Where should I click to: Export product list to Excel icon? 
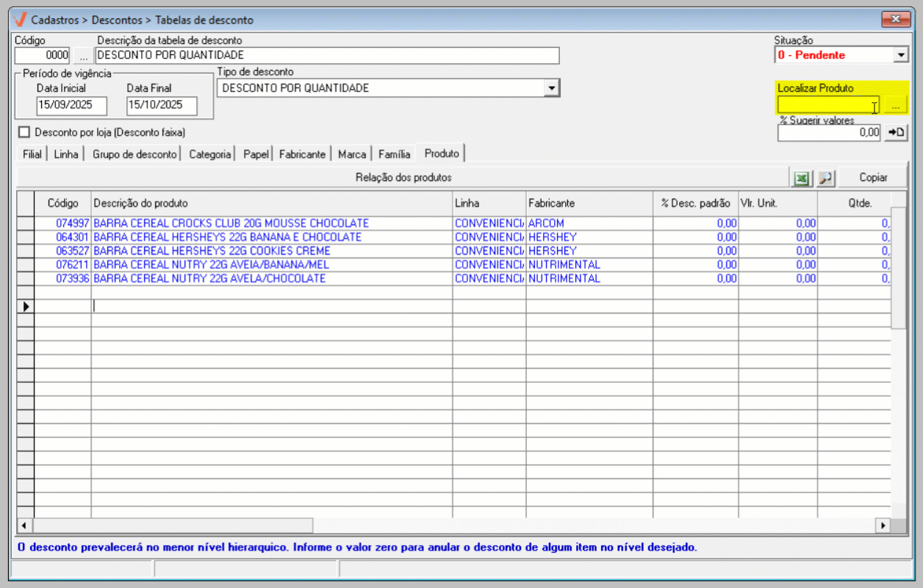[x=802, y=177]
